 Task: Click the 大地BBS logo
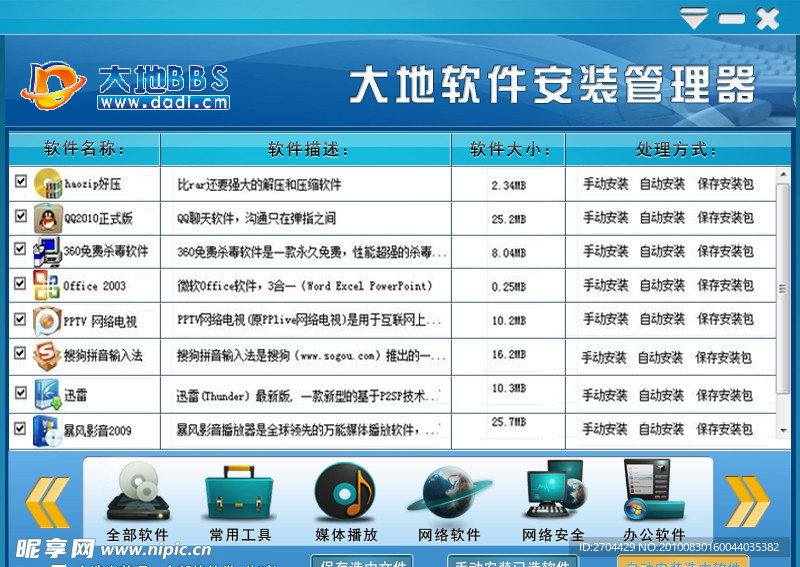tap(125, 86)
